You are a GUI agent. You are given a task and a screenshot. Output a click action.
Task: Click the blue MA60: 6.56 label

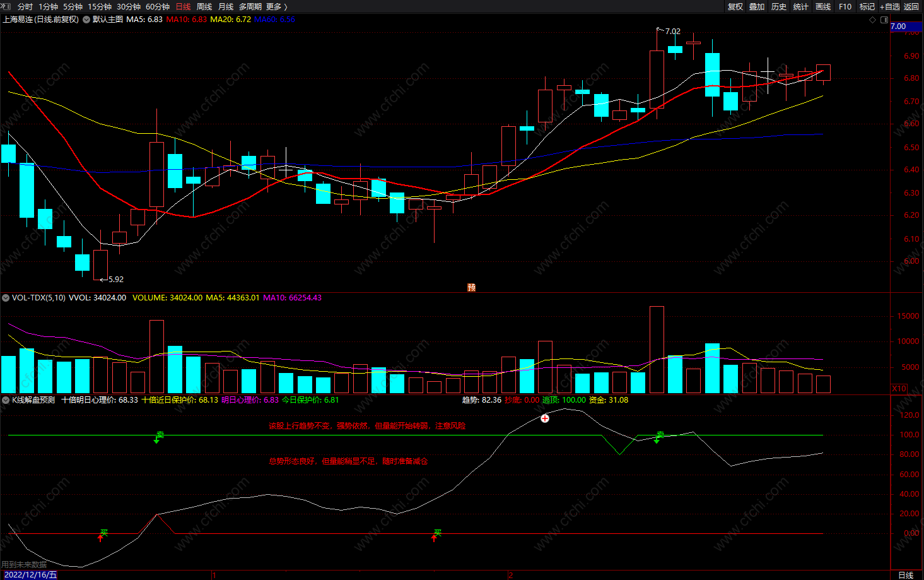pos(275,20)
